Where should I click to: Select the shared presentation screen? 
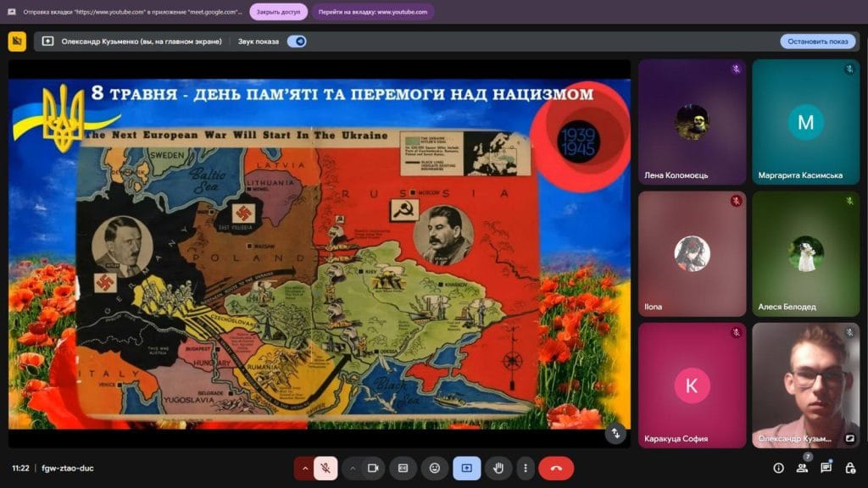[x=320, y=254]
